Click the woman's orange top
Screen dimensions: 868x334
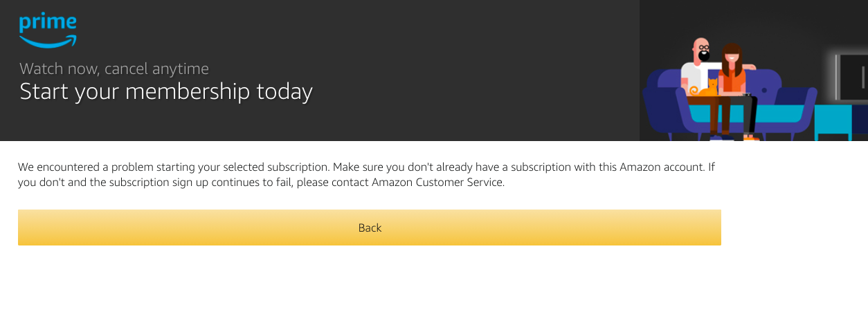coord(732,80)
